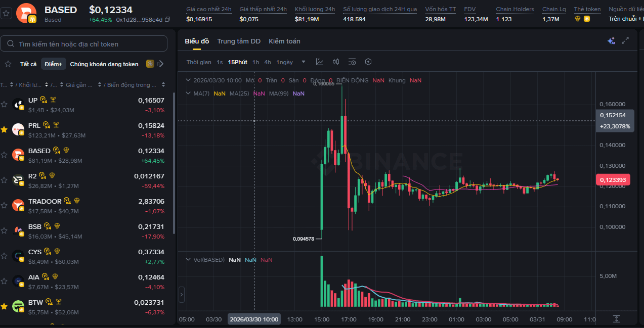
Task: Collapse the OHLC date legend row
Action: (188, 80)
